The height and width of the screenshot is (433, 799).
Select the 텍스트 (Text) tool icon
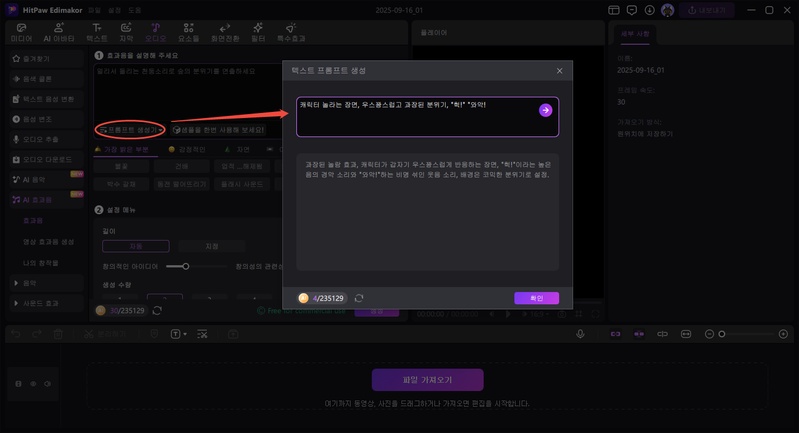coord(97,33)
